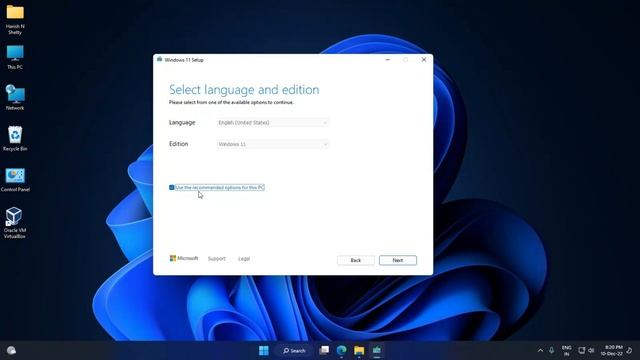640x360 pixels.
Task: Click the 'Select language and edition' heading
Action: click(244, 89)
